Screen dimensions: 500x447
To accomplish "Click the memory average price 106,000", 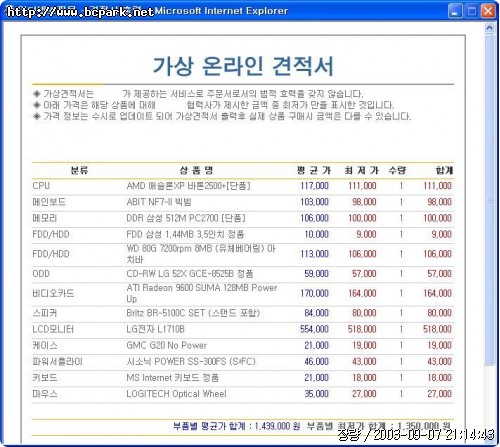I will [314, 218].
